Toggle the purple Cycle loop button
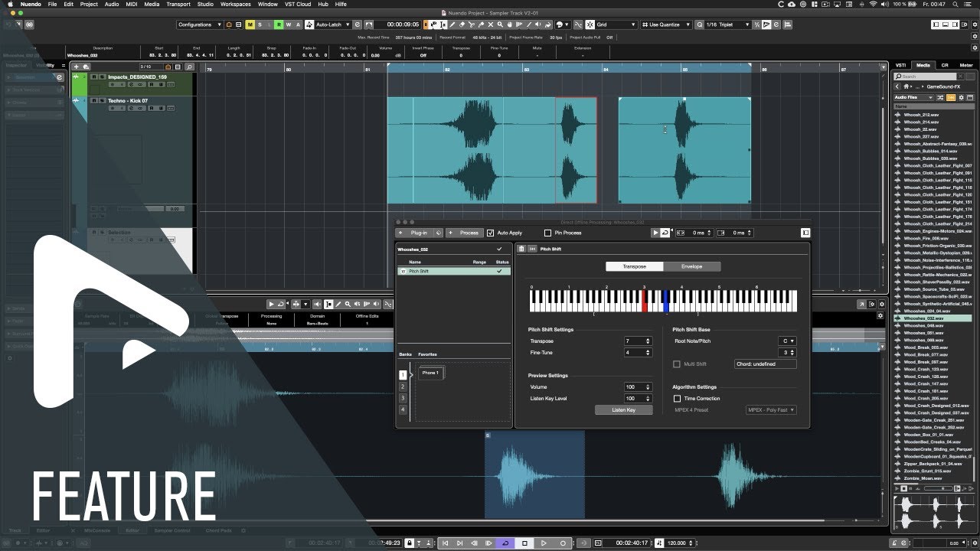This screenshot has height=551, width=980. (505, 543)
